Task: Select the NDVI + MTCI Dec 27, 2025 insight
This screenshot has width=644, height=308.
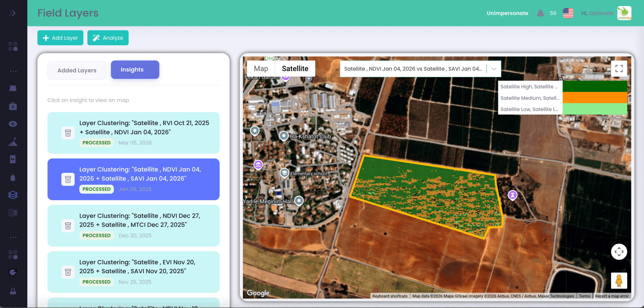Action: pos(134,226)
